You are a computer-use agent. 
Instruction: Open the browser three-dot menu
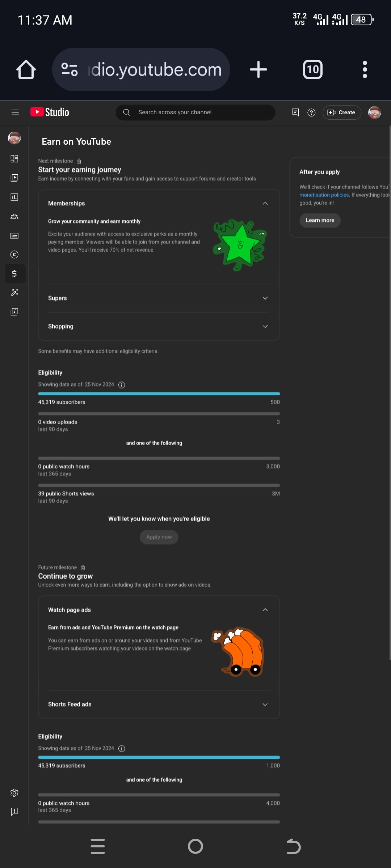tap(365, 69)
